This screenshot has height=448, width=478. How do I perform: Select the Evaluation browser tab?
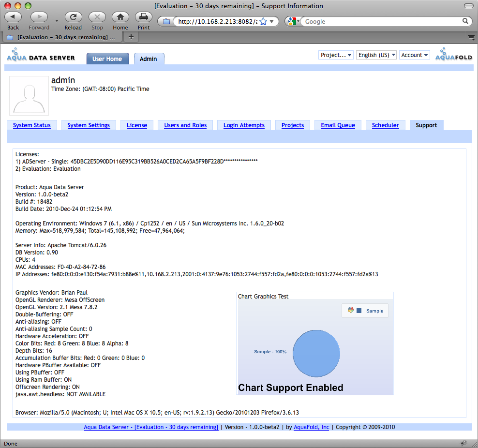click(x=62, y=37)
